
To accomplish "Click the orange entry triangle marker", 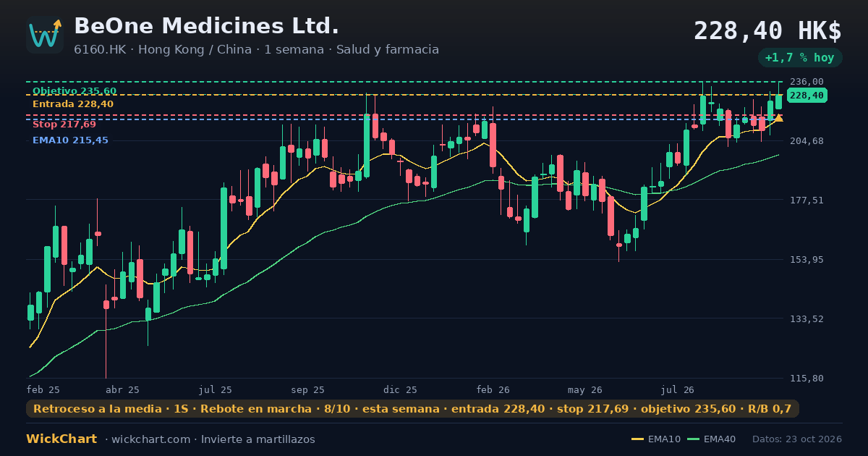I will click(x=779, y=118).
